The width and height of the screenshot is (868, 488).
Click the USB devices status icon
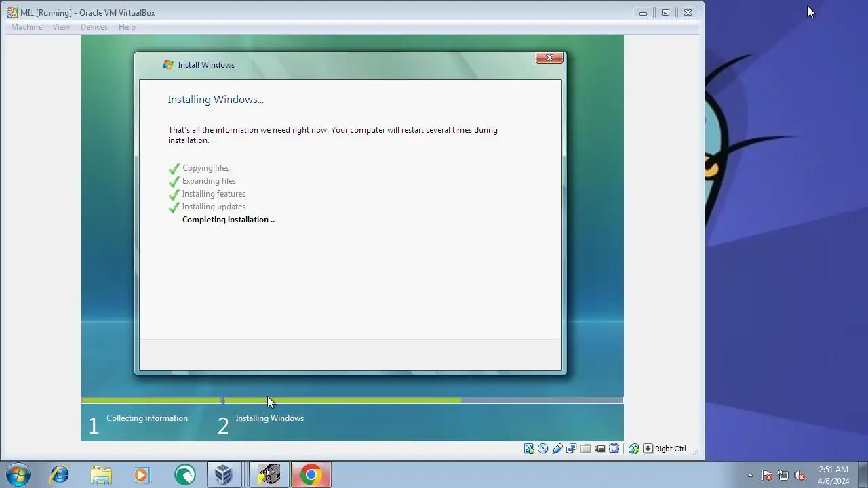coord(557,449)
